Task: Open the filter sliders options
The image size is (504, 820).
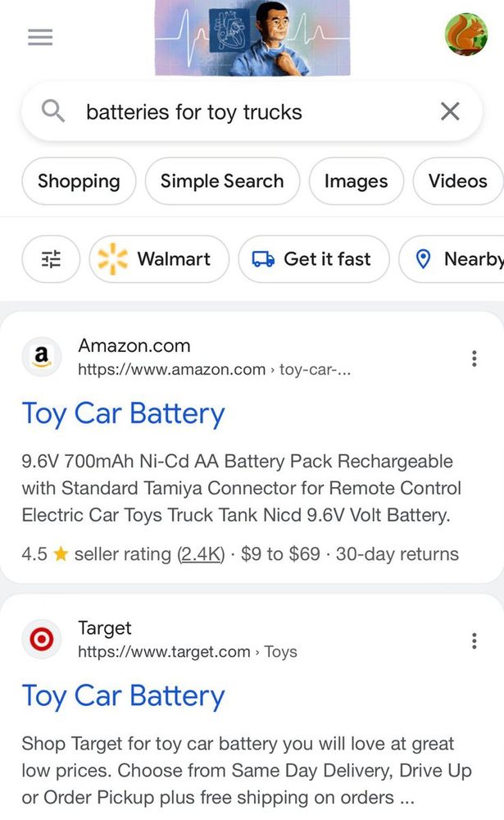Action: (x=51, y=259)
